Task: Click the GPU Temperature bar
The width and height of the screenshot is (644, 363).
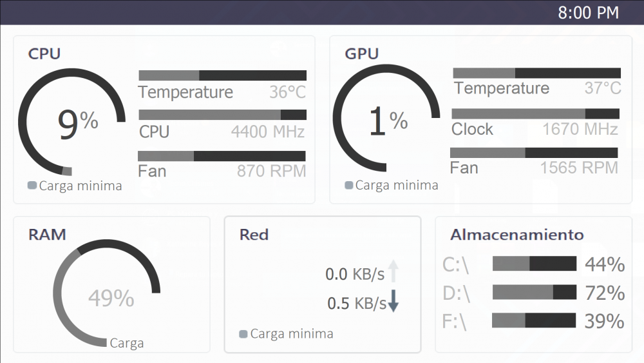Action: [x=536, y=73]
